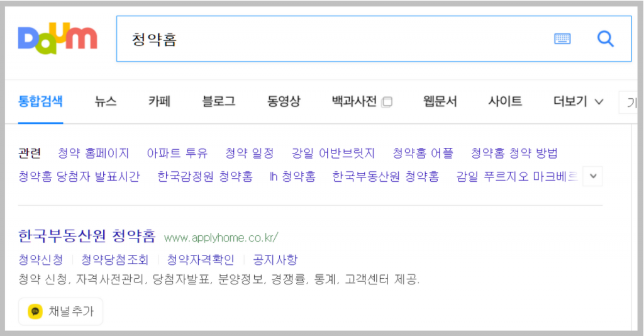Click the 관련 label
Screen dimensions: 644x336
pyautogui.click(x=30, y=153)
